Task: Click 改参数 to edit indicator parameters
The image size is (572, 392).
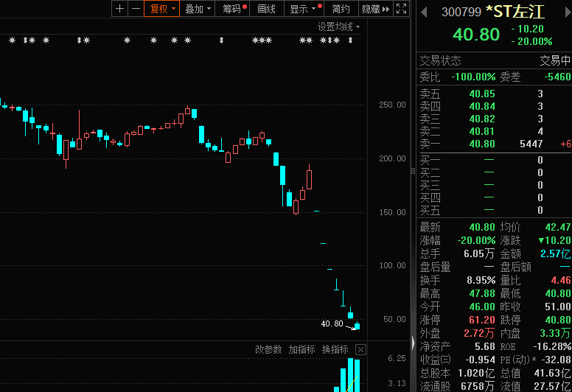Action: click(268, 349)
